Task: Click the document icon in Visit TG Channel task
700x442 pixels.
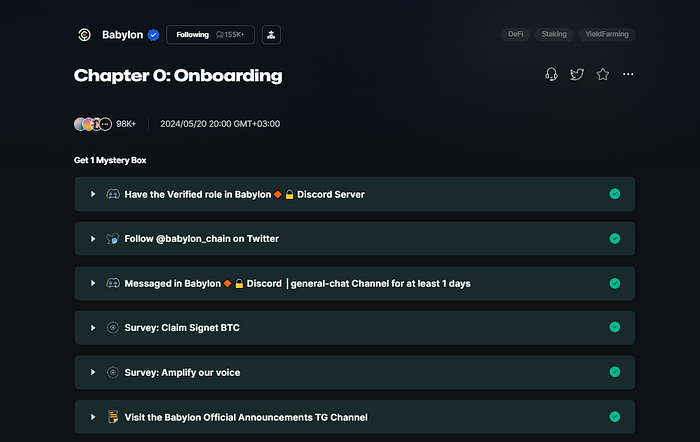Action: click(113, 417)
